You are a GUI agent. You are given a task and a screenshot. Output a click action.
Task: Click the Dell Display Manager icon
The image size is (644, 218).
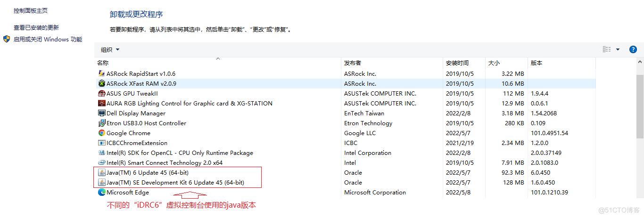pyautogui.click(x=101, y=113)
